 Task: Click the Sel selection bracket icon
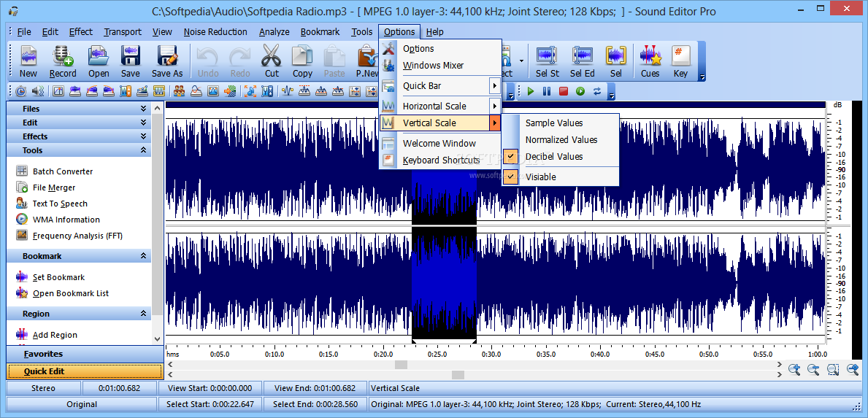(x=615, y=56)
